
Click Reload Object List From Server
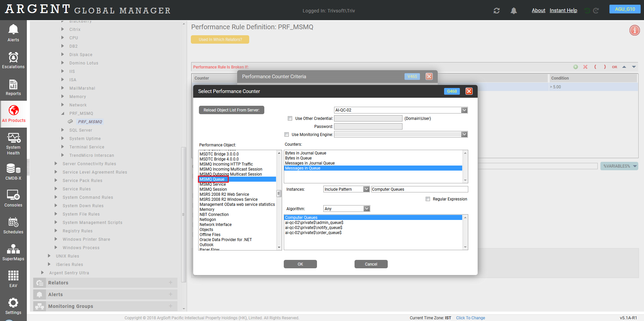[x=231, y=110]
